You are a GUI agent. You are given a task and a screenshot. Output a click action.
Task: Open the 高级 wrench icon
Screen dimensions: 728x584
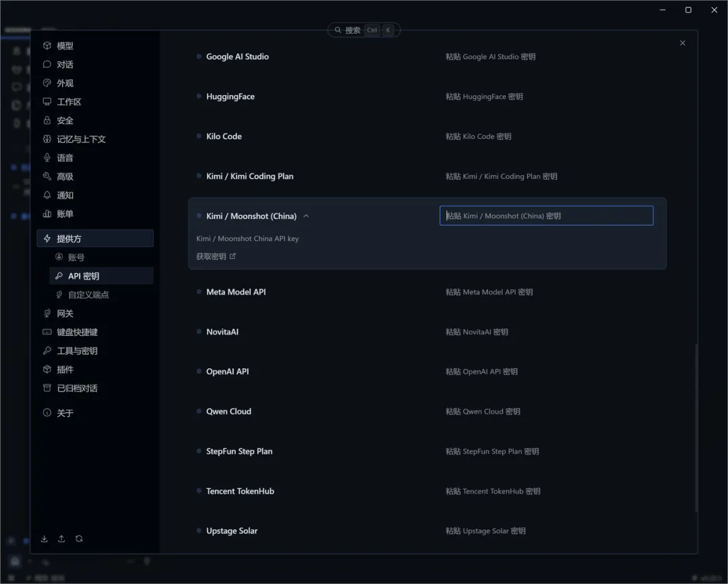point(47,176)
